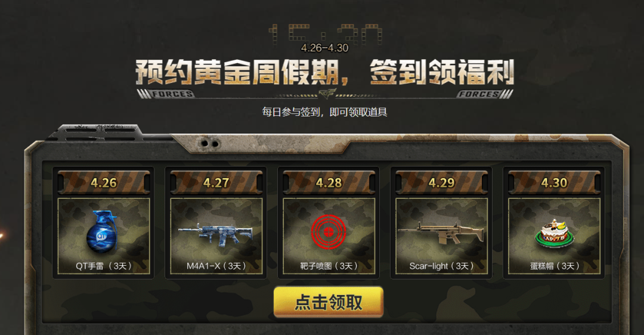Select the 4.30 date header
644x335 pixels.
(554, 182)
